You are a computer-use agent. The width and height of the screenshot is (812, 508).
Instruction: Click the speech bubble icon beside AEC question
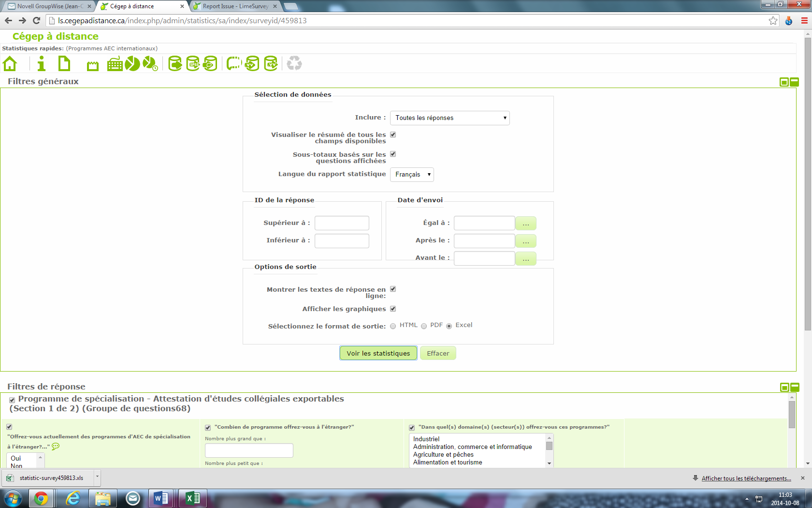(56, 446)
